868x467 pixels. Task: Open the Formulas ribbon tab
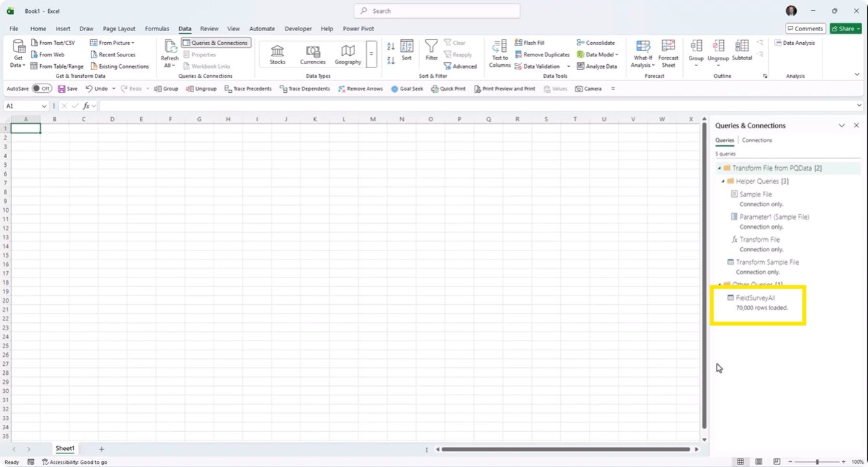(x=156, y=29)
